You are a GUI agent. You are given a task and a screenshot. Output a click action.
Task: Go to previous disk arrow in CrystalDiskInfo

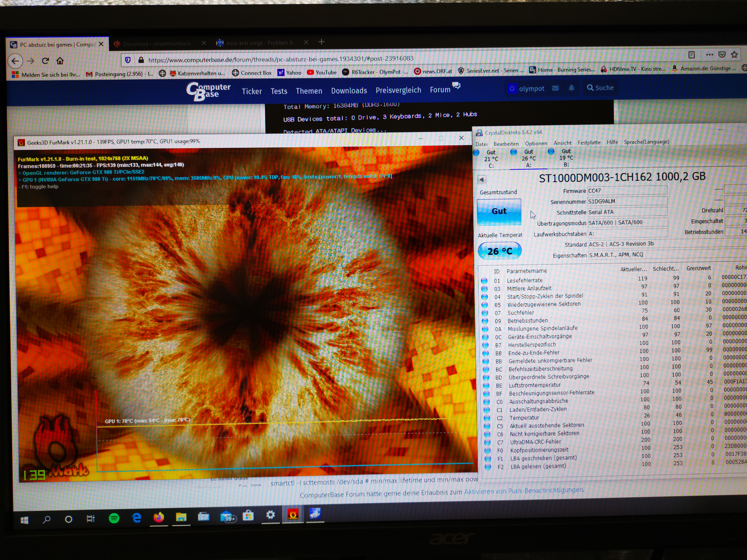[x=482, y=179]
